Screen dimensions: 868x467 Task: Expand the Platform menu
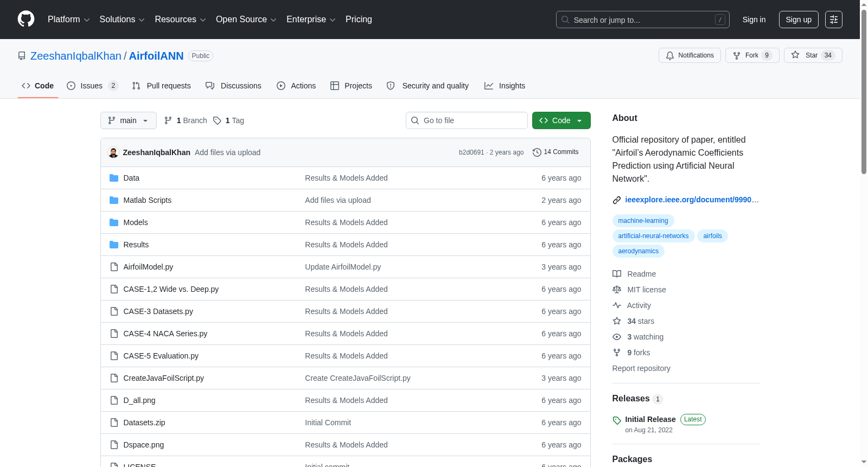[68, 20]
